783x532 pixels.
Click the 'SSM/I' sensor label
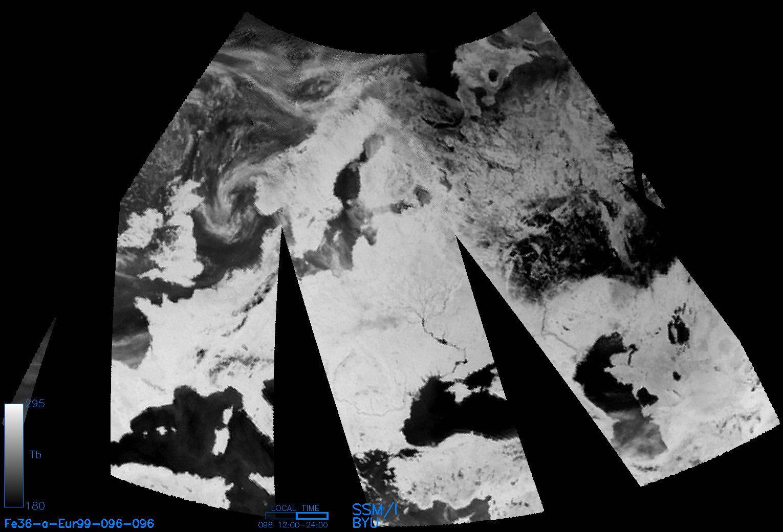point(375,509)
